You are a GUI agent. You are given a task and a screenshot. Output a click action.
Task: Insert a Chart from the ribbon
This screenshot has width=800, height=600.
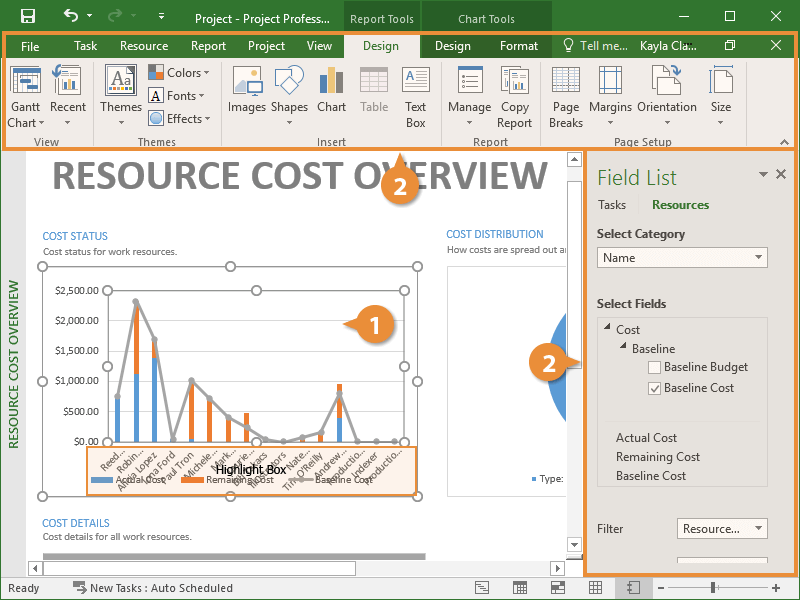pos(331,90)
